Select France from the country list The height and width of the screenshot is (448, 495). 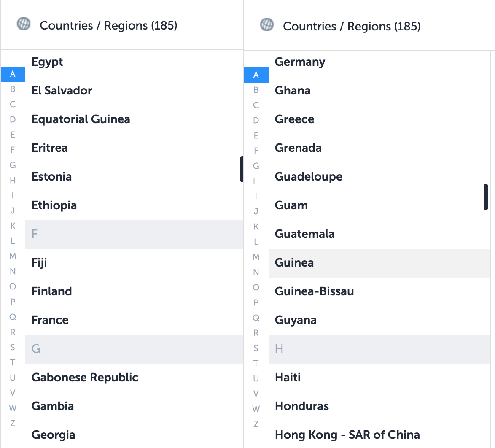50,320
